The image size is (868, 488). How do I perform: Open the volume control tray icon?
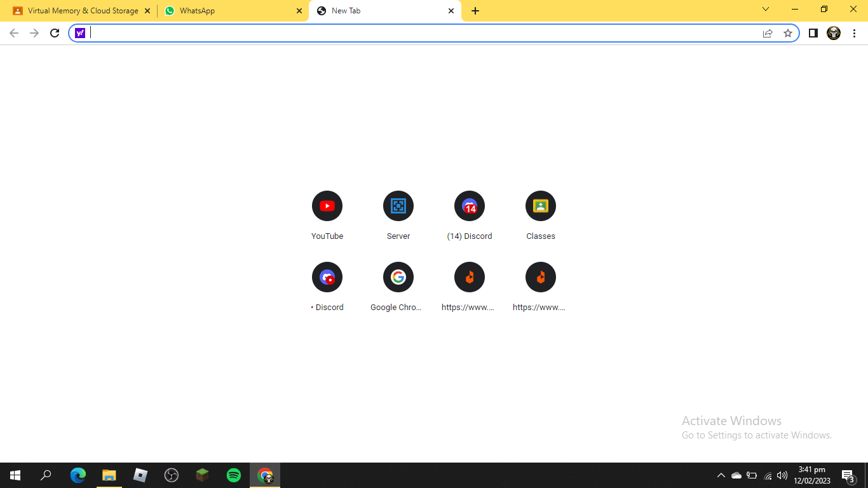pyautogui.click(x=782, y=475)
